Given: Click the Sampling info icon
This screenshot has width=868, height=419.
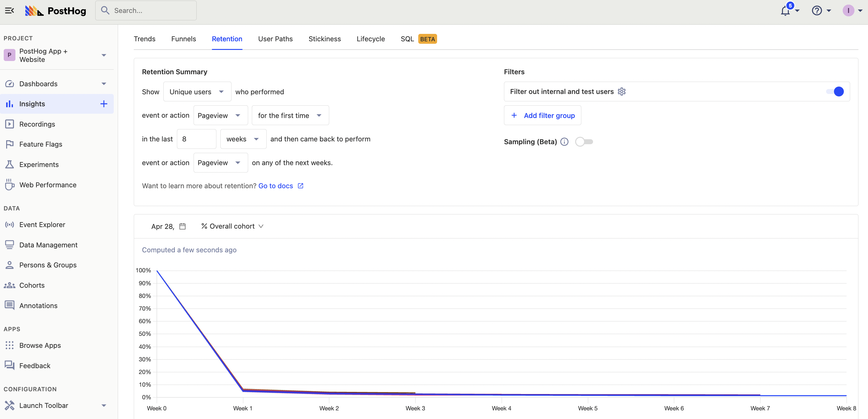Looking at the screenshot, I should point(564,142).
